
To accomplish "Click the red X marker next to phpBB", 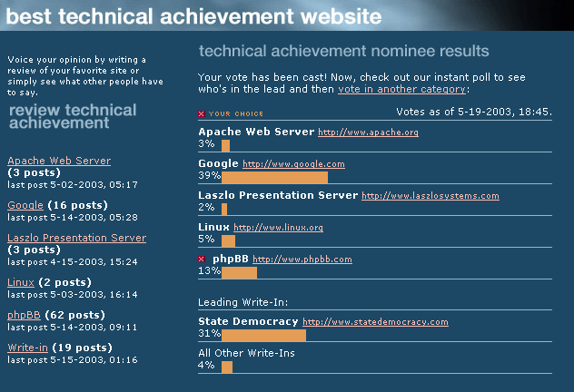I will click(x=202, y=260).
